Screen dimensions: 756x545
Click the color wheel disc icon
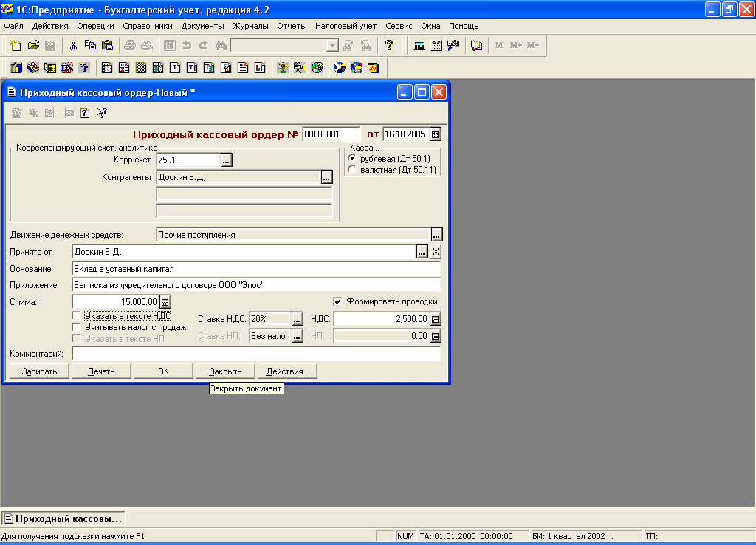pyautogui.click(x=317, y=68)
